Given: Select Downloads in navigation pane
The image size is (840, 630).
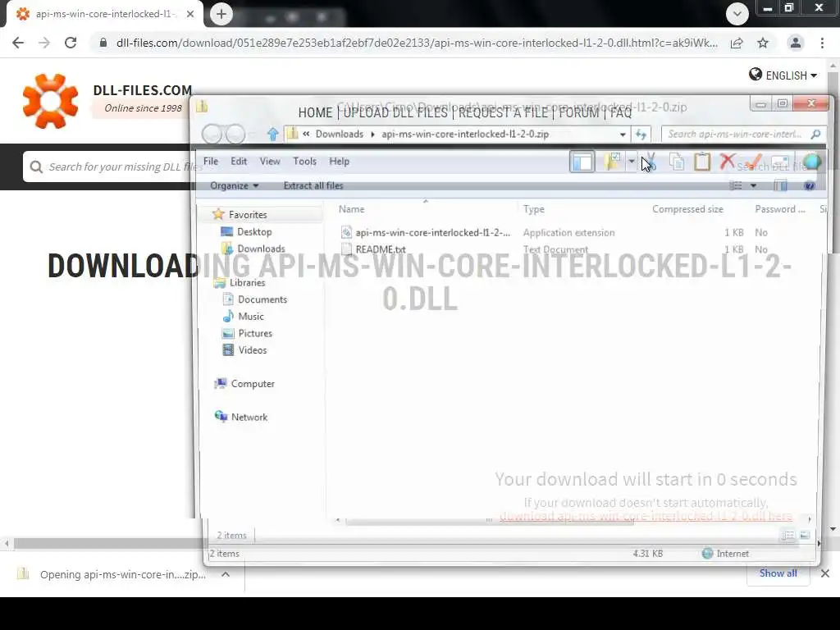Looking at the screenshot, I should (x=261, y=249).
